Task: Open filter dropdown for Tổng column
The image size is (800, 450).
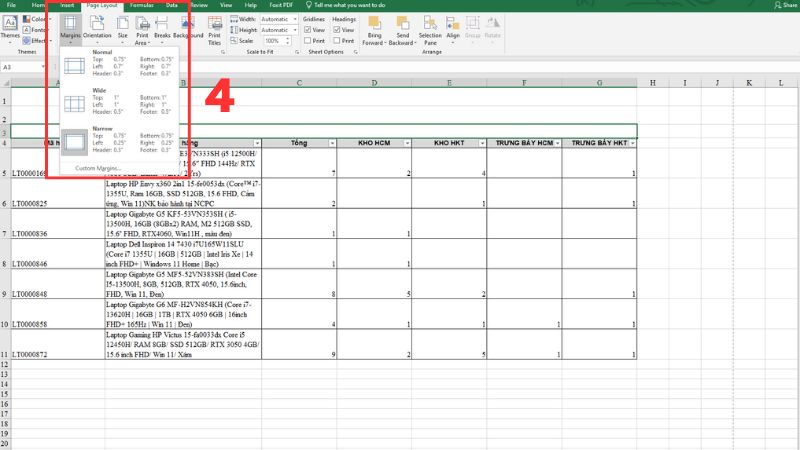Action: 332,143
